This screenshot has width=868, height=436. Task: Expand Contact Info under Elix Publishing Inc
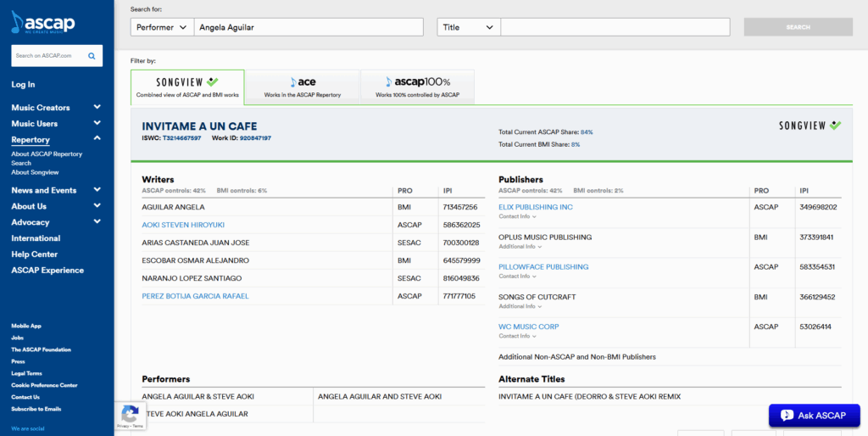pyautogui.click(x=517, y=216)
